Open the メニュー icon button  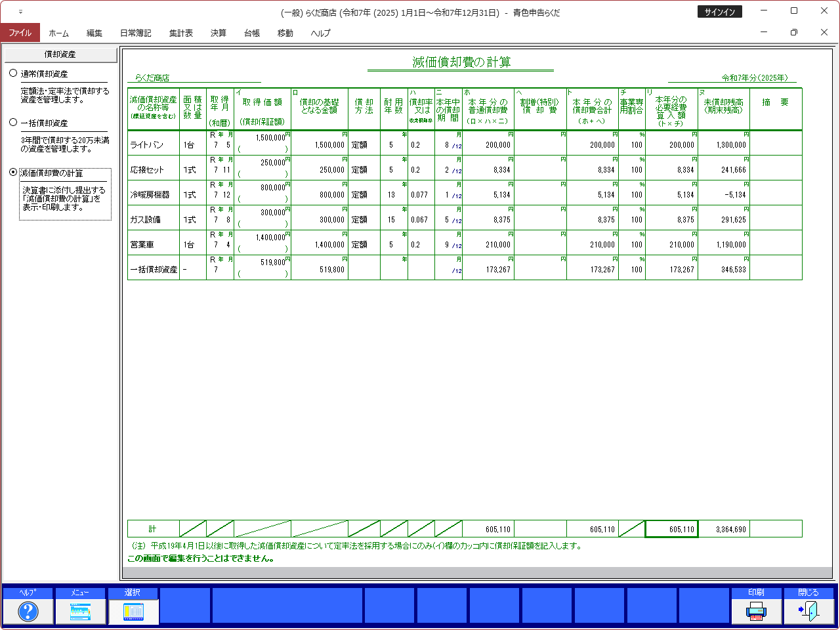(80, 611)
